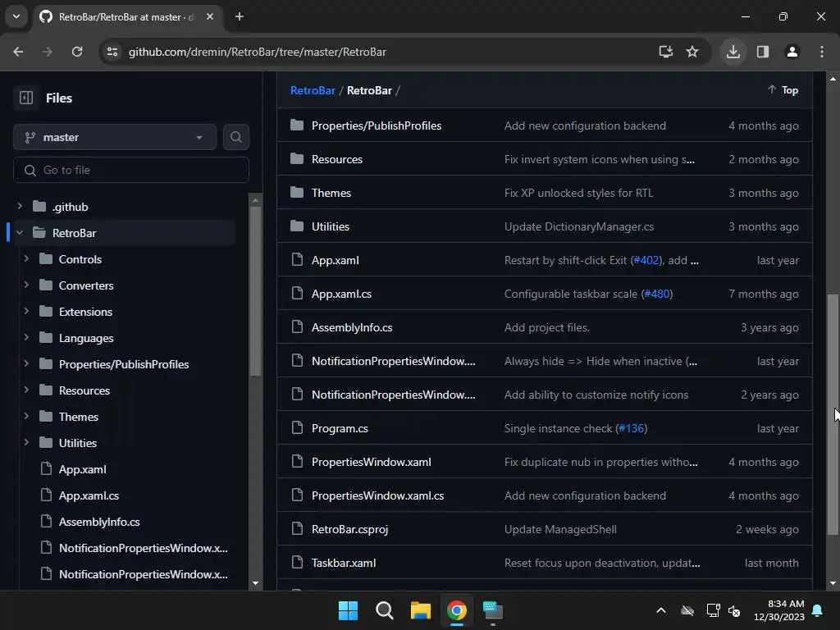Open the Chrome profile icon
This screenshot has width=840, height=630.
[792, 52]
